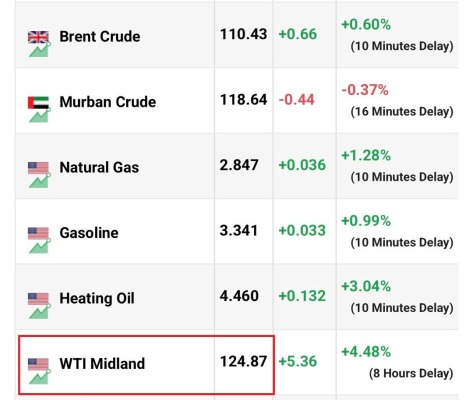Open the green chart icon for Murban Crude

click(x=40, y=115)
